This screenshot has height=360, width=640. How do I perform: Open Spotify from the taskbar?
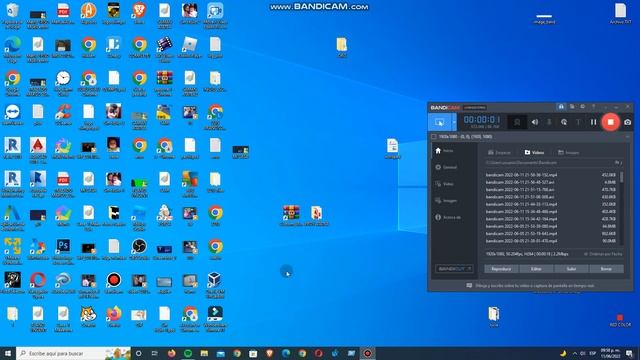188,353
